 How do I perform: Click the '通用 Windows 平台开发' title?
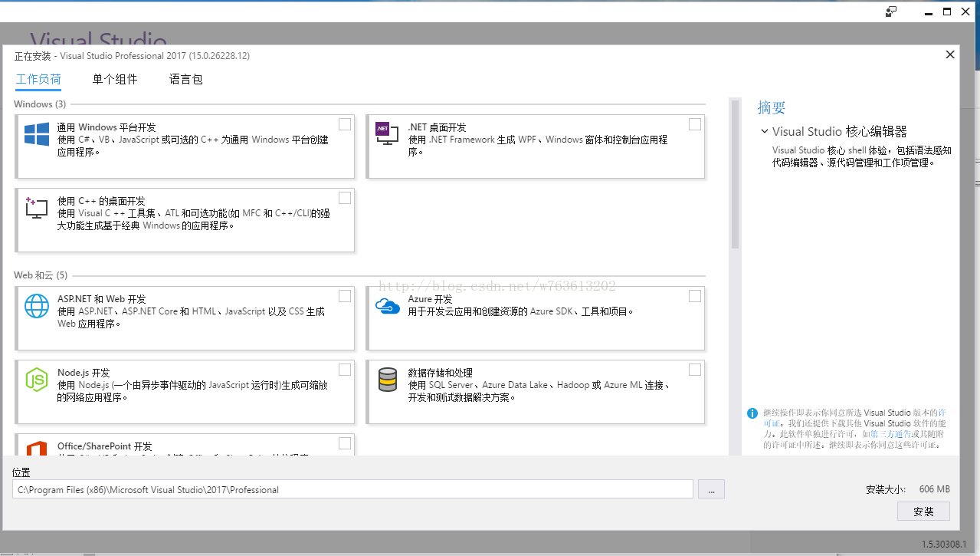coord(107,127)
